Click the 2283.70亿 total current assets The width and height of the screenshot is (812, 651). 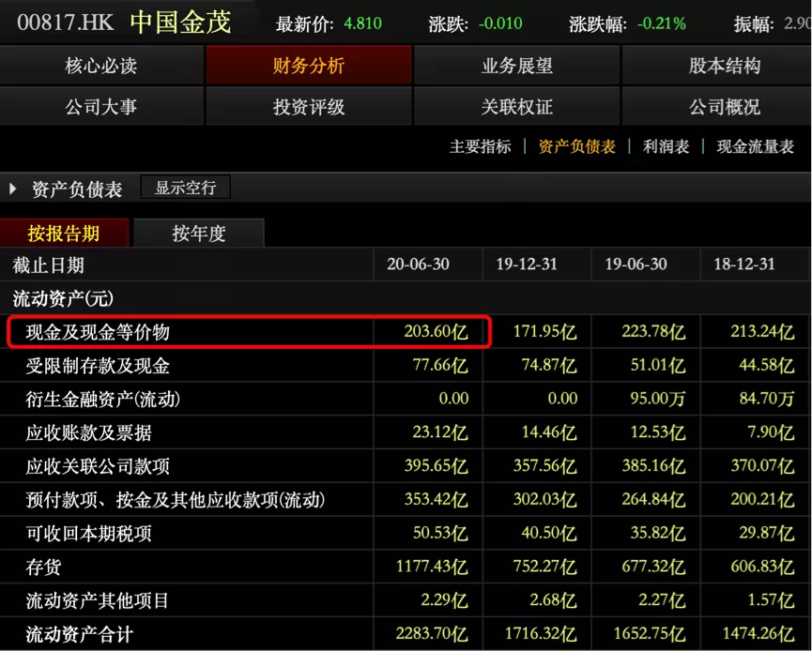432,633
